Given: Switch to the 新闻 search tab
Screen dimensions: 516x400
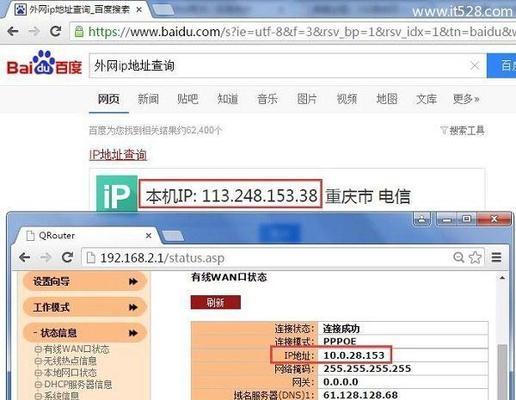Looking at the screenshot, I should 148,99.
